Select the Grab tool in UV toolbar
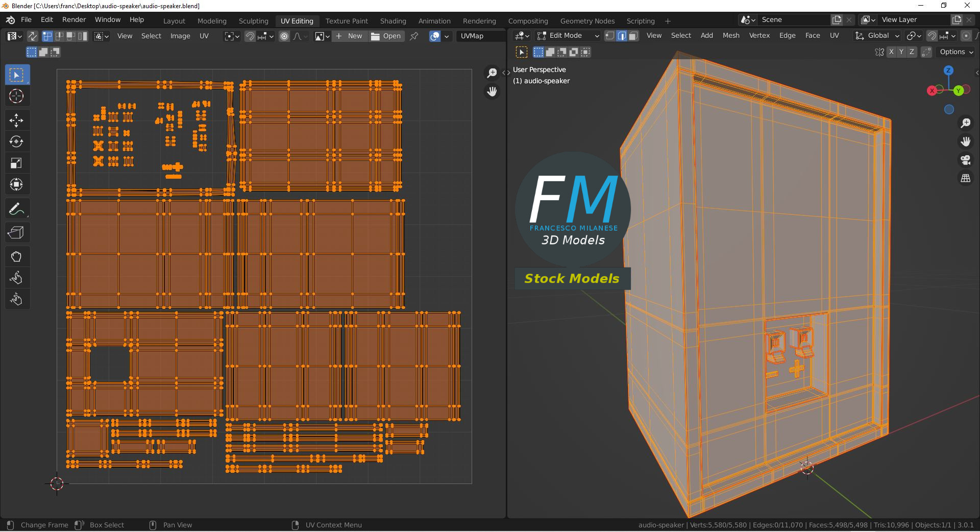The image size is (980, 532). pyautogui.click(x=16, y=257)
